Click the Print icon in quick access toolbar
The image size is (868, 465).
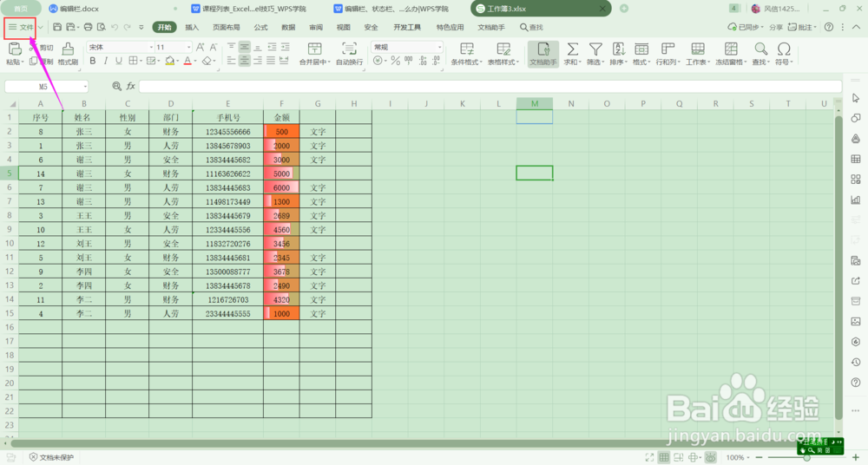pos(88,27)
